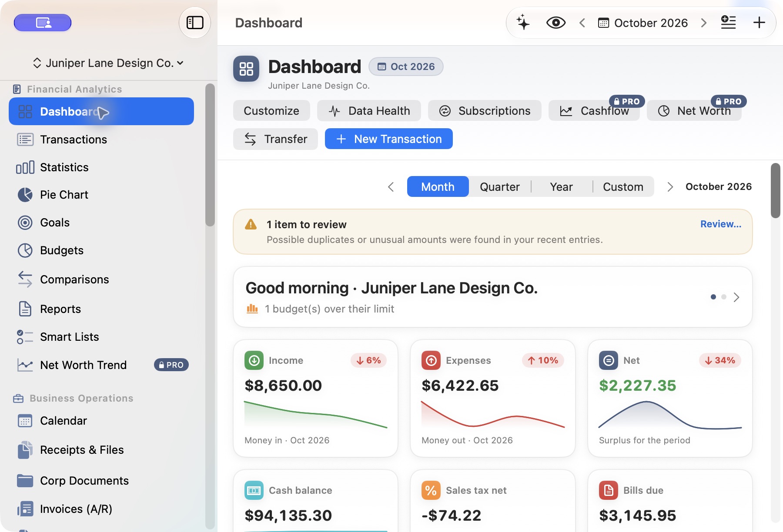Open Statistics in the sidebar
783x532 pixels.
[x=101, y=167]
